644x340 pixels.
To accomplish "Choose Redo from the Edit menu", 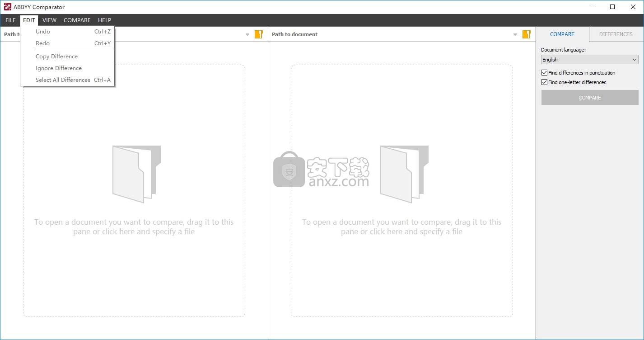I will pyautogui.click(x=67, y=43).
